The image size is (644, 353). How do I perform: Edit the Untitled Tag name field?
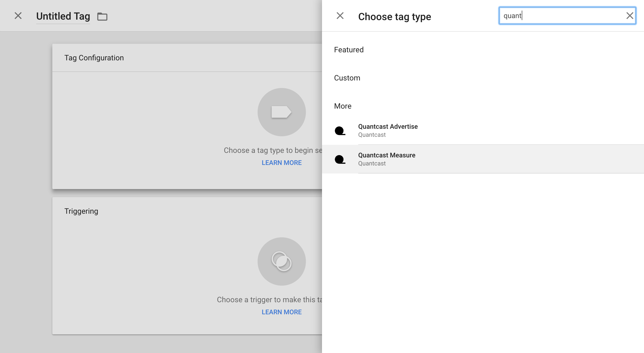63,16
